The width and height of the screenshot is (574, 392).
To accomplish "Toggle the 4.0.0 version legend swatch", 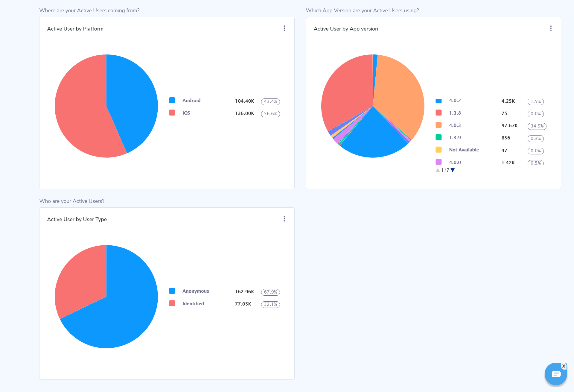I will pos(439,162).
